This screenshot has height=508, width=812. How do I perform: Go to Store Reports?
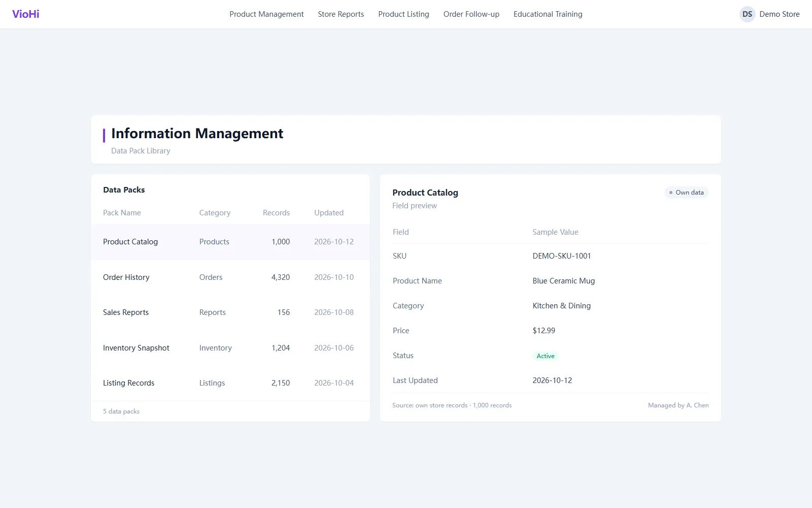341,14
